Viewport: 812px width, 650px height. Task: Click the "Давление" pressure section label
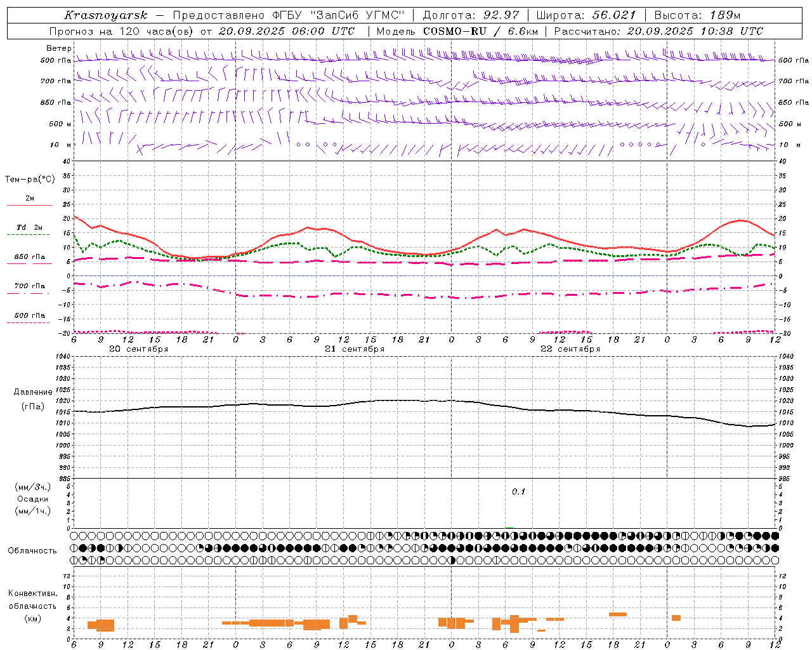pyautogui.click(x=32, y=392)
